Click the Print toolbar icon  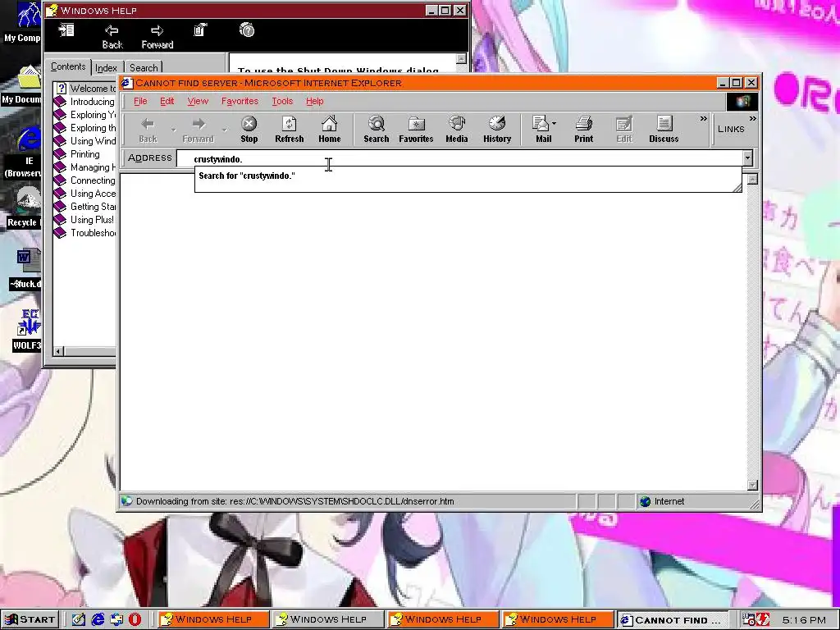(583, 130)
